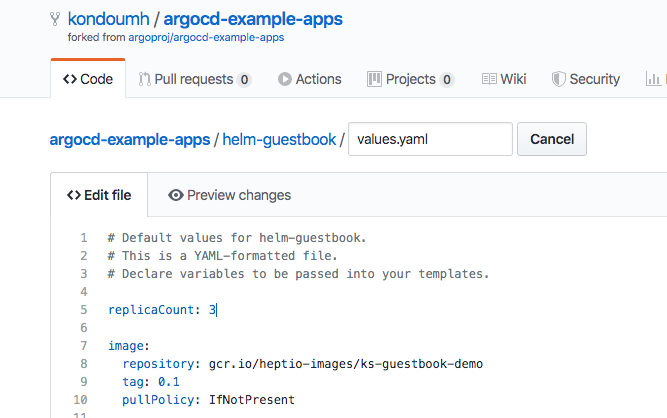
Task: Navigate to argocd-example-apps breadcrumb root
Action: (130, 139)
